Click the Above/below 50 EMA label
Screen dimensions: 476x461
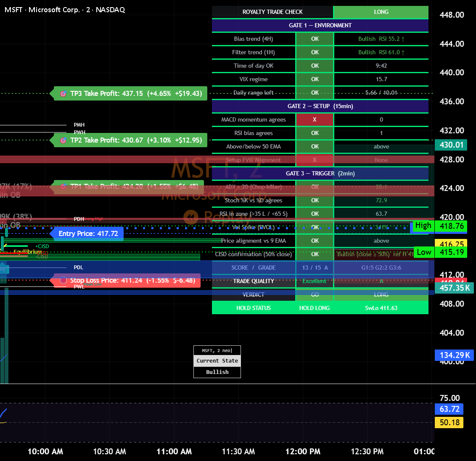pyautogui.click(x=254, y=146)
